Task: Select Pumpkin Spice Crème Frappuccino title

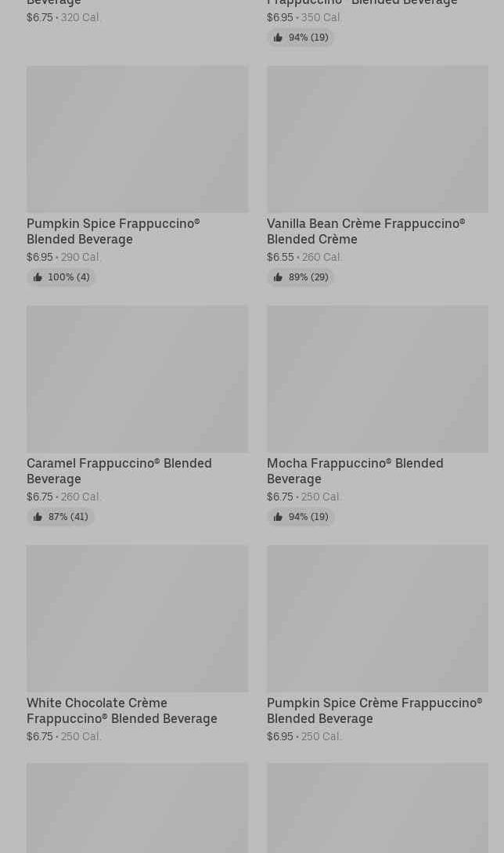Action: tap(374, 710)
